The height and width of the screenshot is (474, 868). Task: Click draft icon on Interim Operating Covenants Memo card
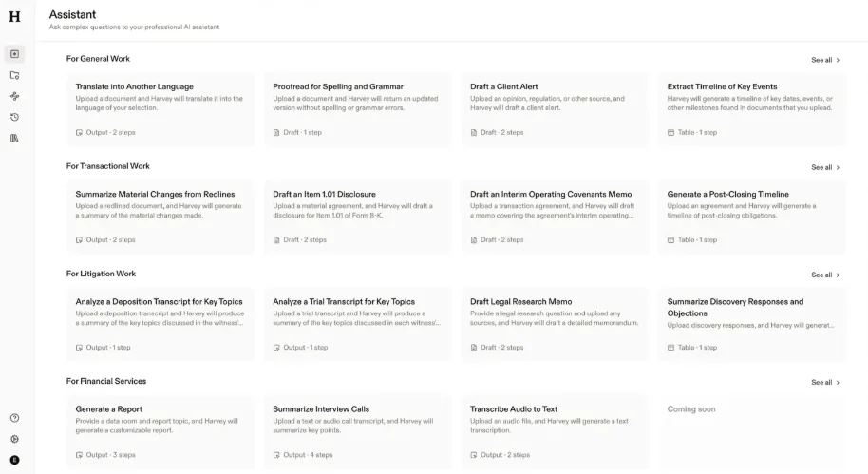pos(473,240)
